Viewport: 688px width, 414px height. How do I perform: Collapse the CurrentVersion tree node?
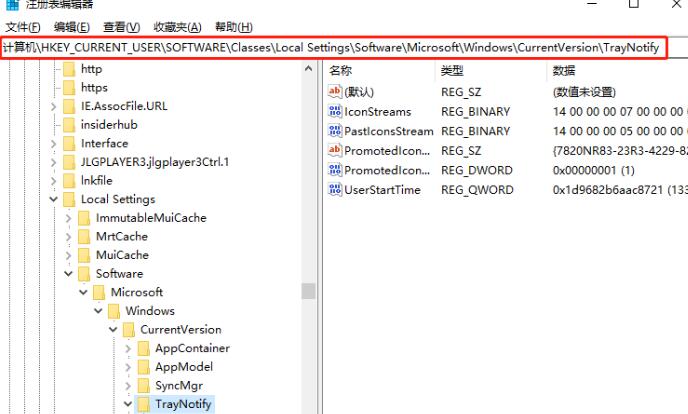(113, 330)
